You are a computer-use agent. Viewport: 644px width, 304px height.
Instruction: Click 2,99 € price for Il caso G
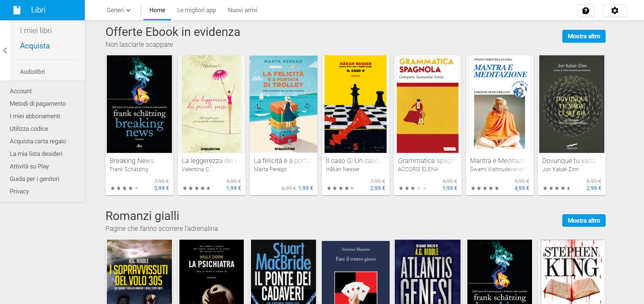pos(377,188)
